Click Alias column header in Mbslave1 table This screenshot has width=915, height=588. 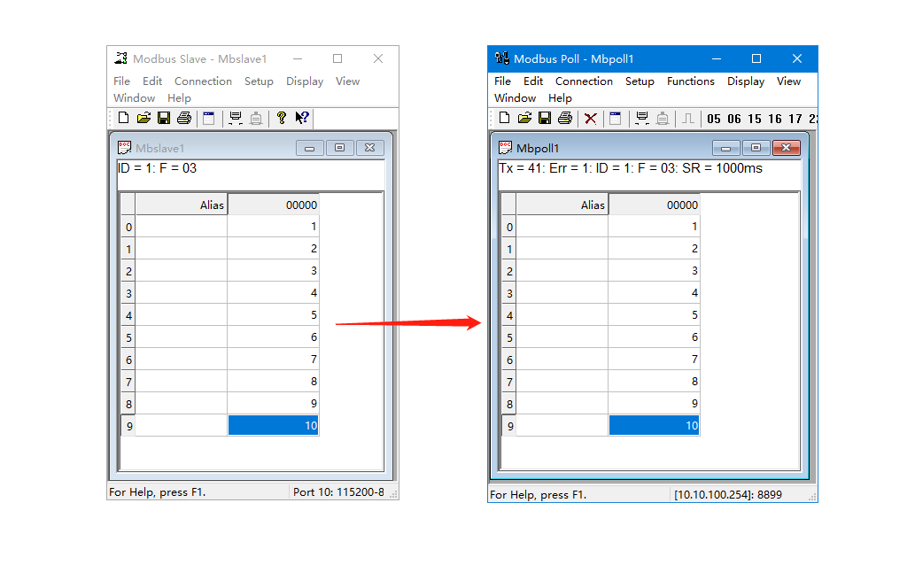(182, 205)
